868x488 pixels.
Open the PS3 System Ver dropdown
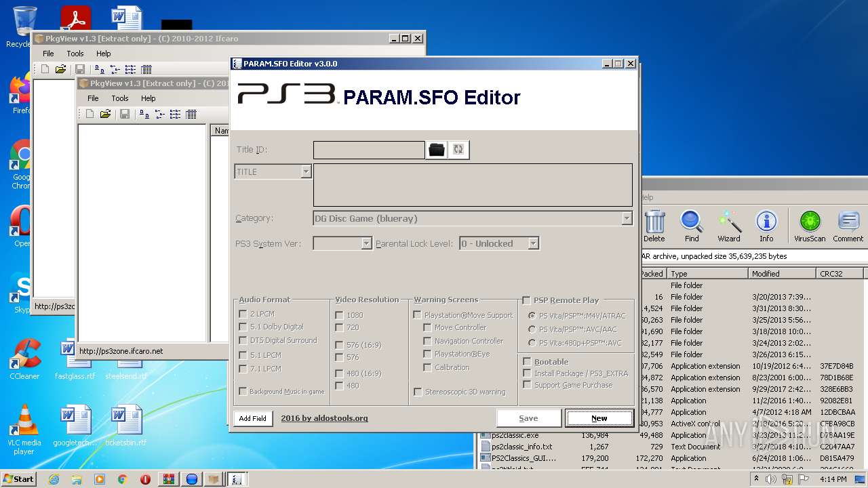click(366, 243)
